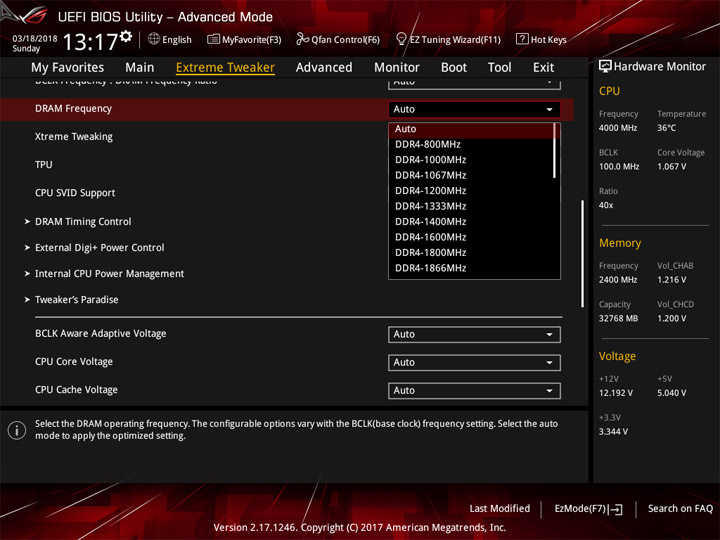Click the Core Voltage value 1.067 V
This screenshot has width=720, height=540.
pyautogui.click(x=672, y=167)
